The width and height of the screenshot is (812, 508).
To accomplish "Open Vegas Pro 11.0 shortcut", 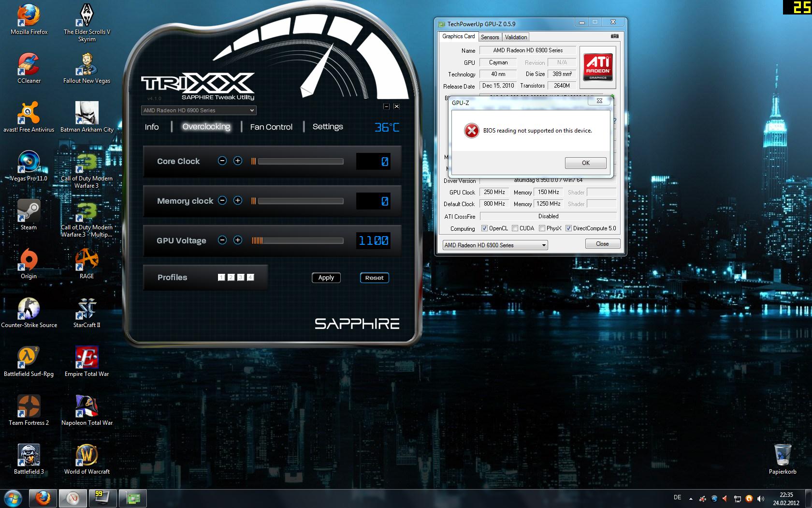I will (29, 166).
